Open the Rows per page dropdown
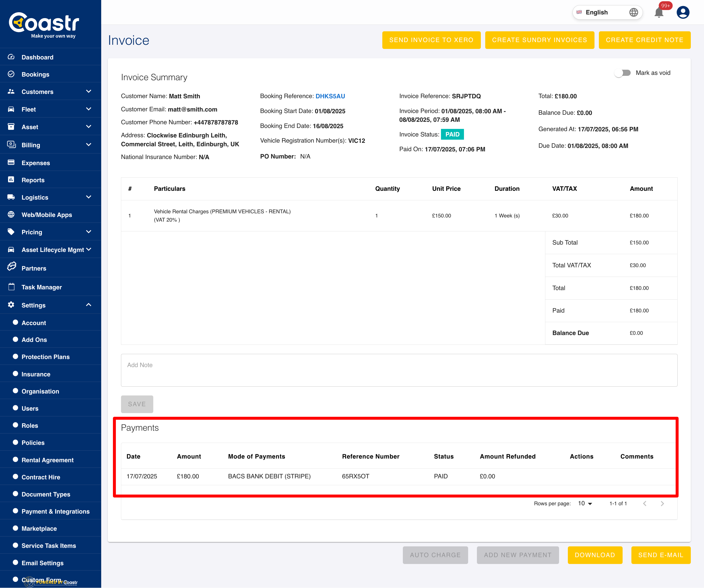Viewport: 704px width, 588px height. click(x=585, y=503)
